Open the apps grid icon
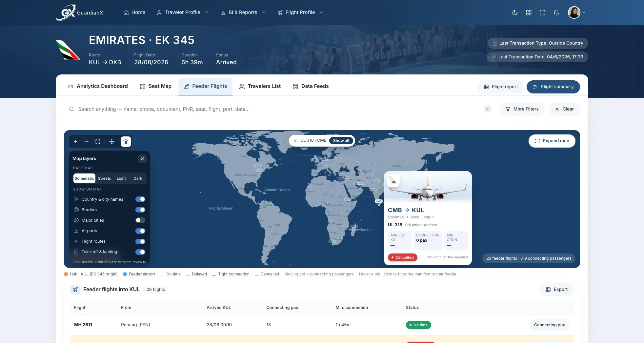Viewport: 644px width, 343px height. pyautogui.click(x=529, y=12)
